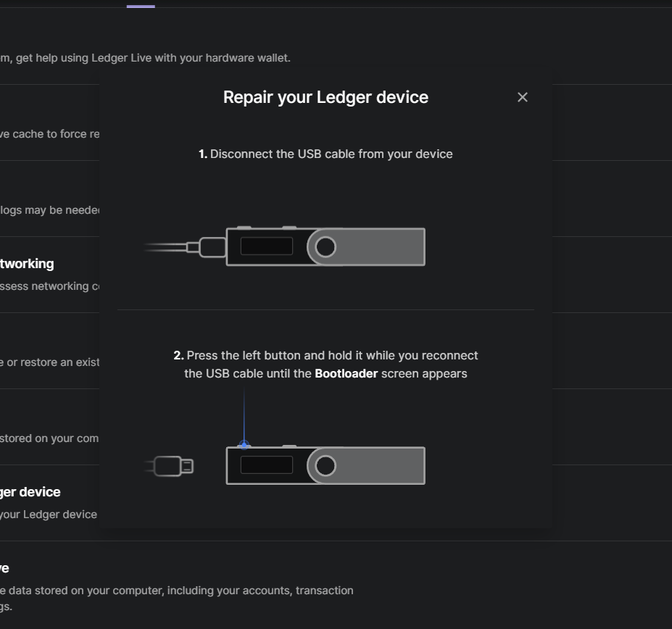Image resolution: width=672 pixels, height=629 pixels.
Task: Click the "data stored on your computer" description
Action: coord(181,591)
